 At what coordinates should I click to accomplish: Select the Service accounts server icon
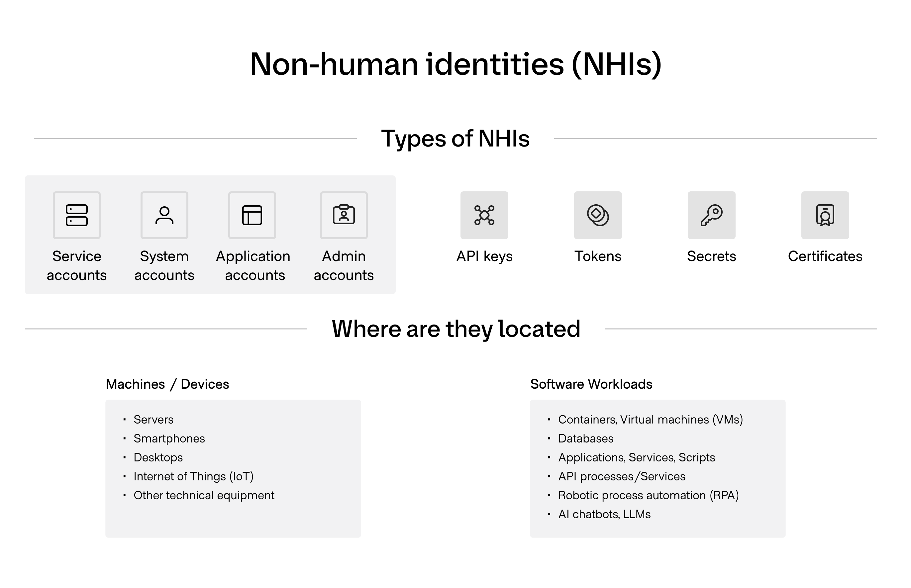[x=76, y=215]
